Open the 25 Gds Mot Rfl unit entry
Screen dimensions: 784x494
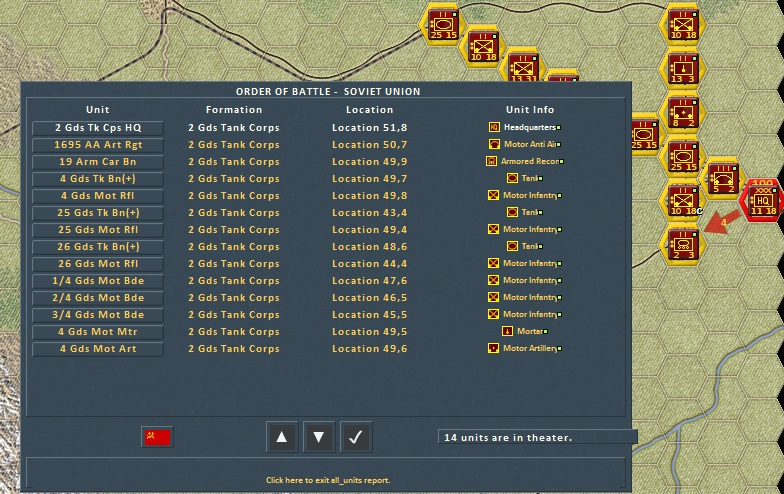(98, 230)
